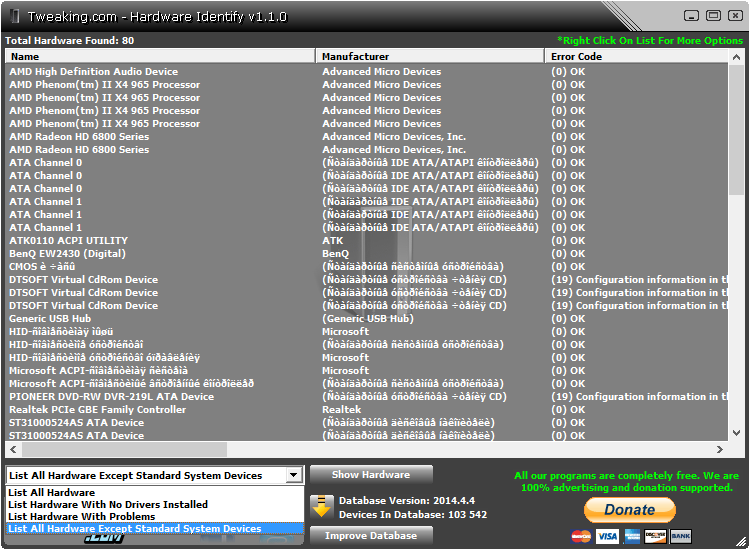The height and width of the screenshot is (550, 750).
Task: Click the horizontal scrollbar left arrow
Action: [13, 449]
